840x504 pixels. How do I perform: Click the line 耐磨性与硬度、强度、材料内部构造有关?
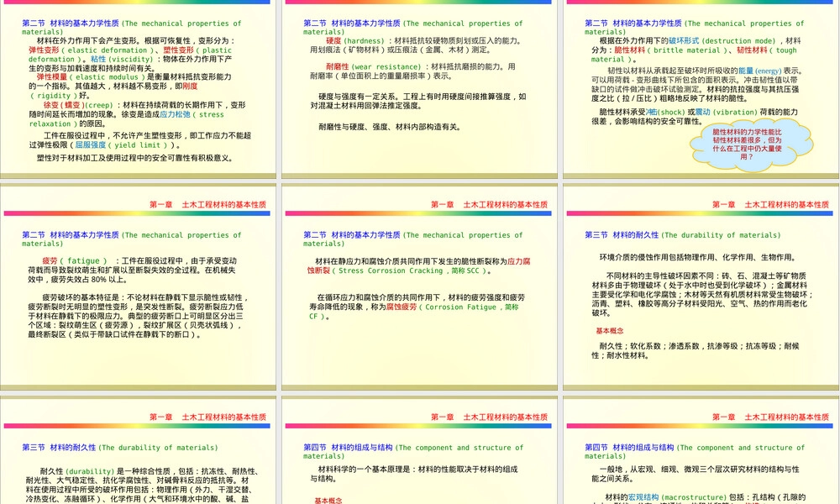[390, 127]
